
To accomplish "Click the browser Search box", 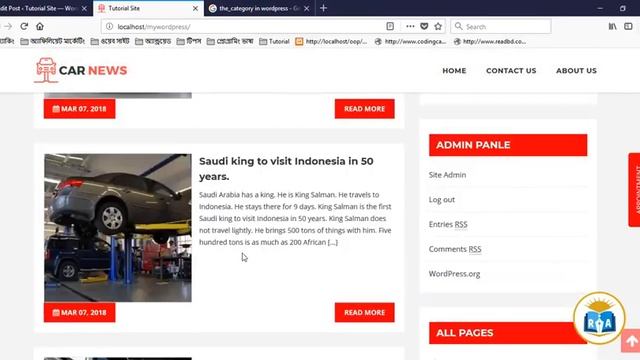I will coord(501,27).
